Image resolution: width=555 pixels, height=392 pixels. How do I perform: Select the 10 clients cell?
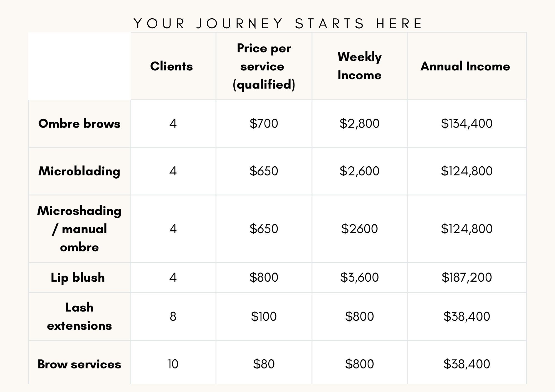click(173, 364)
